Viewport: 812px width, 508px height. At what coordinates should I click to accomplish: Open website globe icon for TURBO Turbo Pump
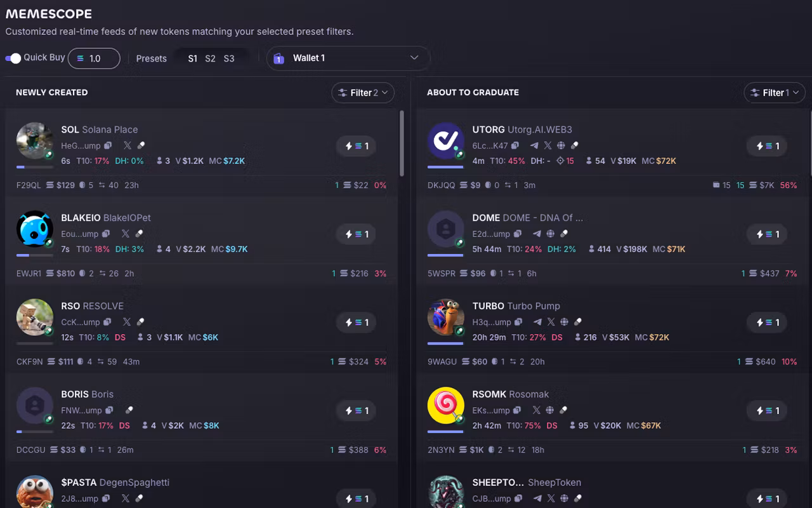point(564,322)
